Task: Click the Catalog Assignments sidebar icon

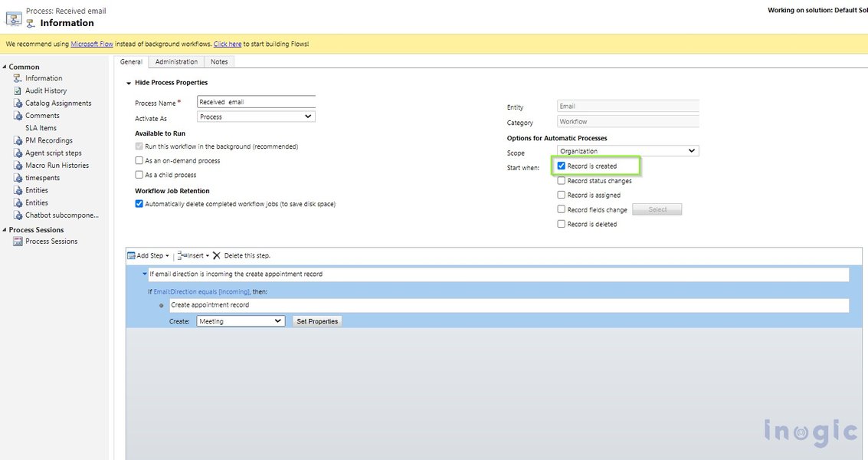Action: [x=17, y=102]
